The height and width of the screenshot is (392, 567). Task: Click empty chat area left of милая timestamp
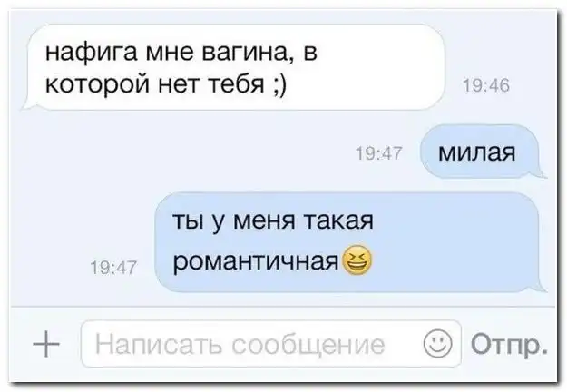click(181, 153)
